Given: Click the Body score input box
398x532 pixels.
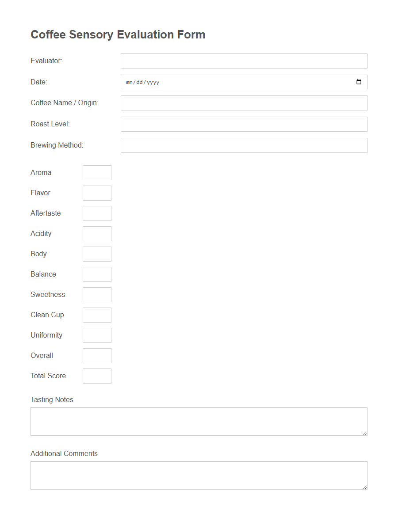Looking at the screenshot, I should [96, 254].
